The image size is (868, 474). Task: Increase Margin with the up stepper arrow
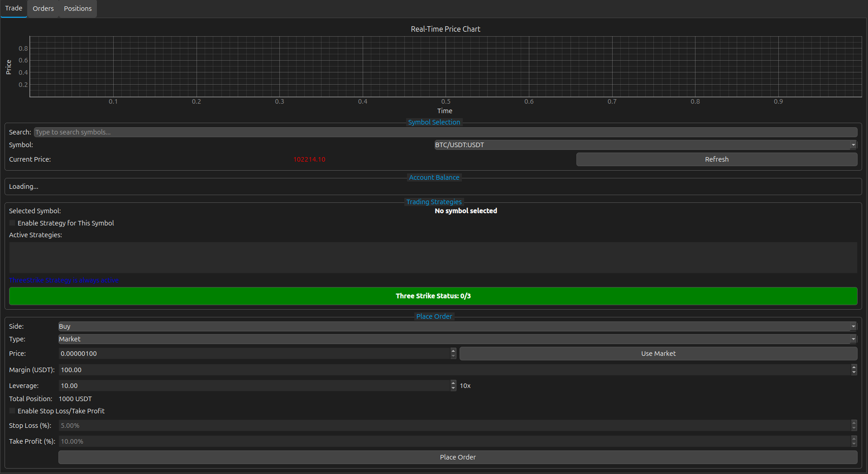pyautogui.click(x=854, y=367)
